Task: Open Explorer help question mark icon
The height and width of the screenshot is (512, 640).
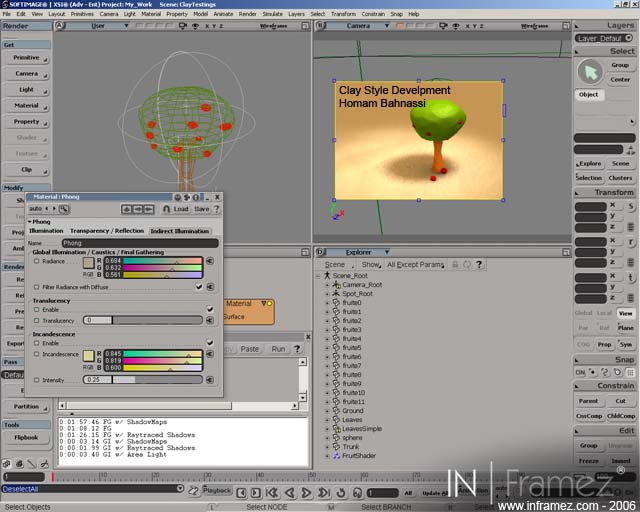Action: point(480,264)
